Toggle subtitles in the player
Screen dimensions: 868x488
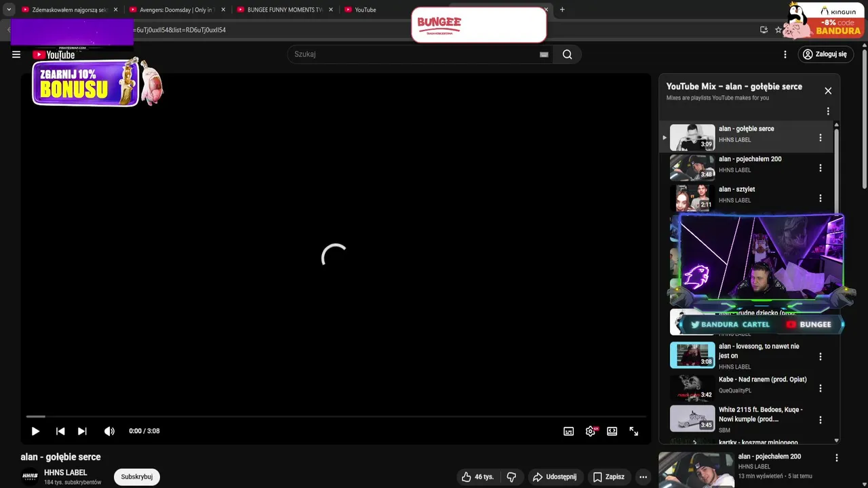(569, 431)
